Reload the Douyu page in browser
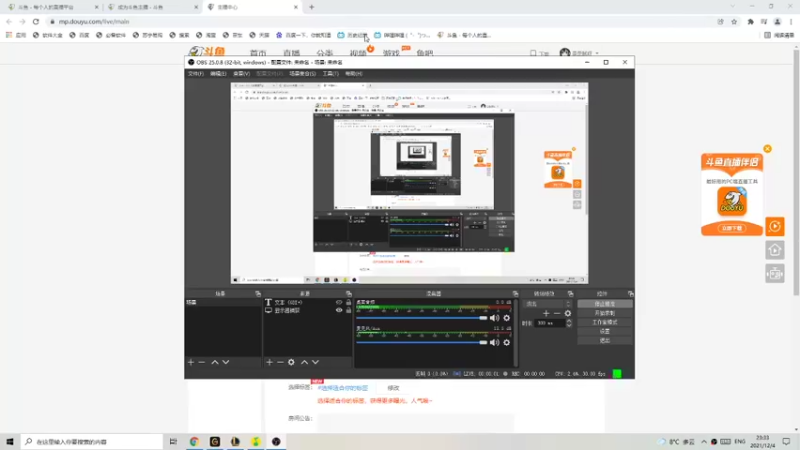The width and height of the screenshot is (800, 450). click(x=36, y=21)
